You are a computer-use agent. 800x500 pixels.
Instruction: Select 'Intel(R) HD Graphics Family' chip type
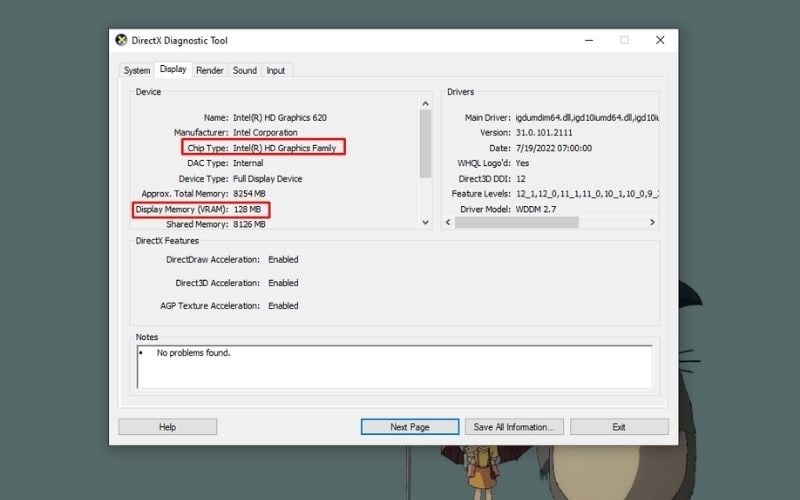click(x=284, y=148)
